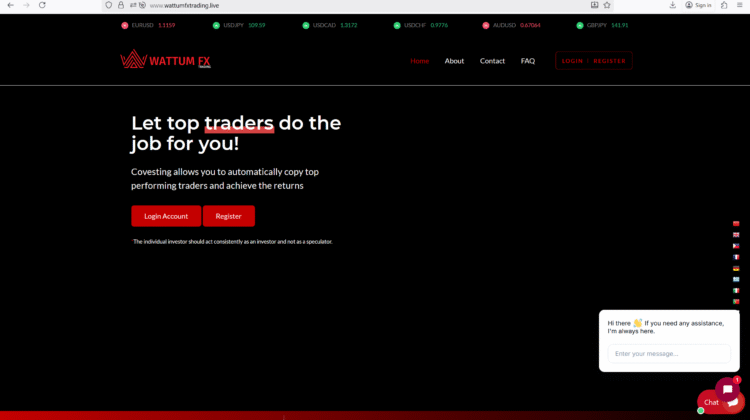Bookmark this page with the star icon
The width and height of the screenshot is (750, 420).
tap(607, 5)
